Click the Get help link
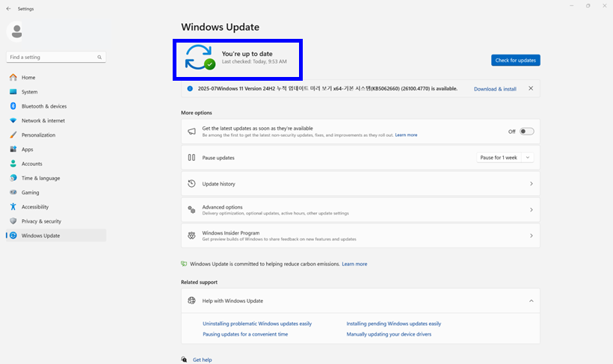This screenshot has width=613, height=364. click(202, 360)
